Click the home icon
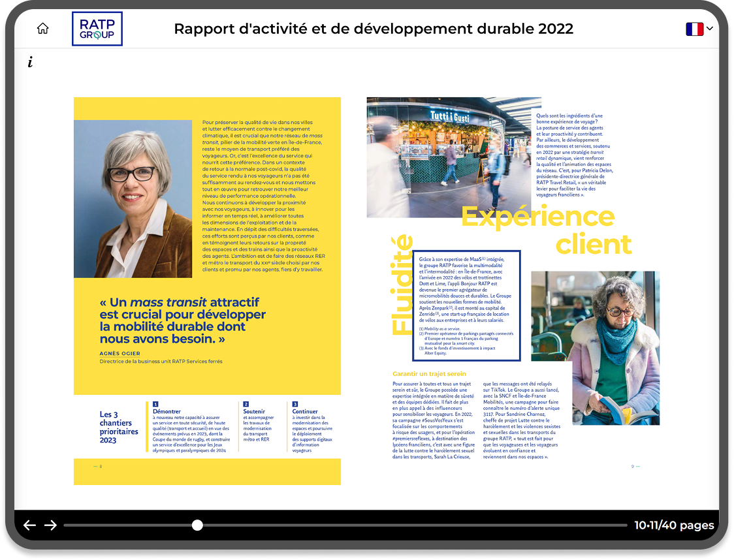The image size is (734, 560). 43,29
